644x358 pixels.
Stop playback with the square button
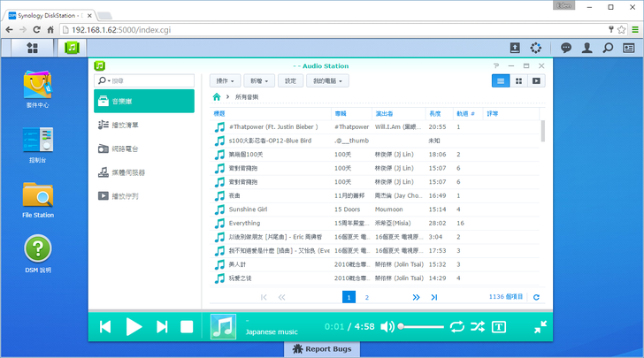click(187, 327)
